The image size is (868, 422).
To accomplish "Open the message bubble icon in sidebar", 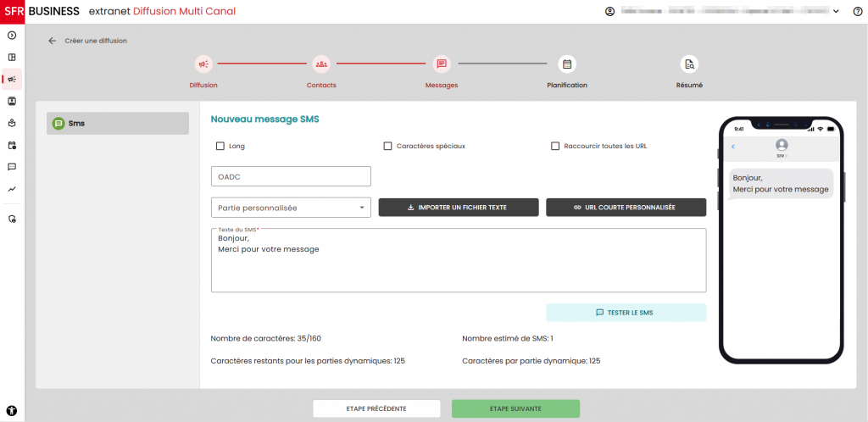I will (12, 167).
